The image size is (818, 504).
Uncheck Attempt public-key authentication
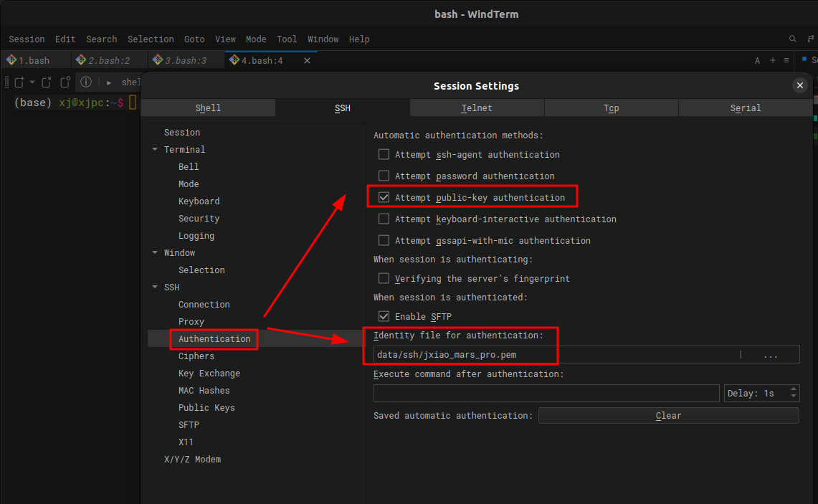tap(384, 196)
